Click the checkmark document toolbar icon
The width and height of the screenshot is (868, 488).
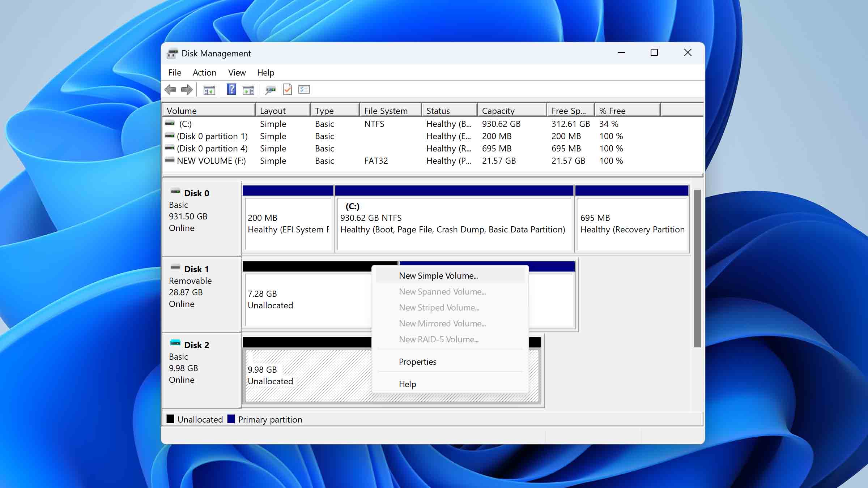288,89
